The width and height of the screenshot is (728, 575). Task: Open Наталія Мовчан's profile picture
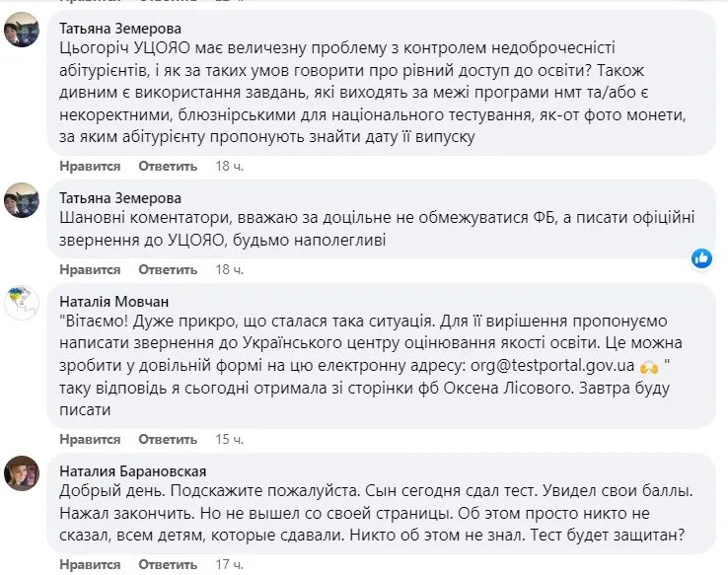point(21,303)
